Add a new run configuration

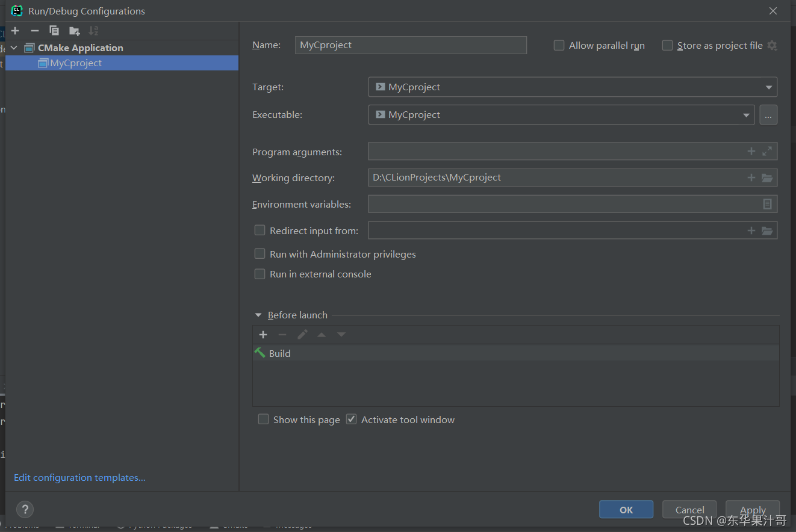[15, 31]
